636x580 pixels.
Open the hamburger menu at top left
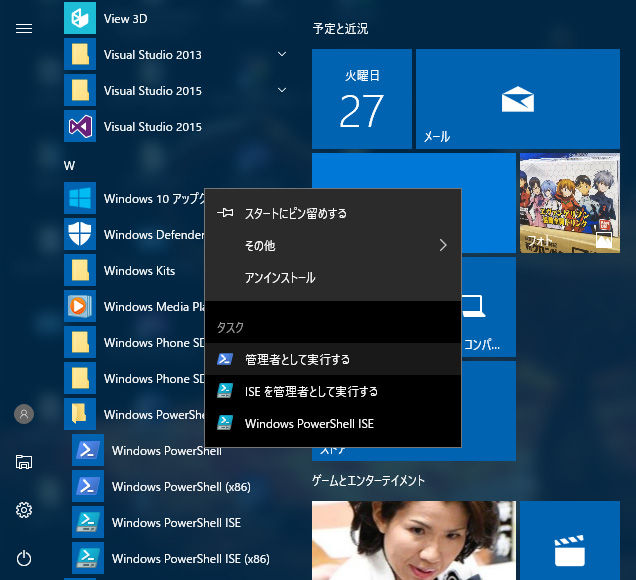click(24, 29)
